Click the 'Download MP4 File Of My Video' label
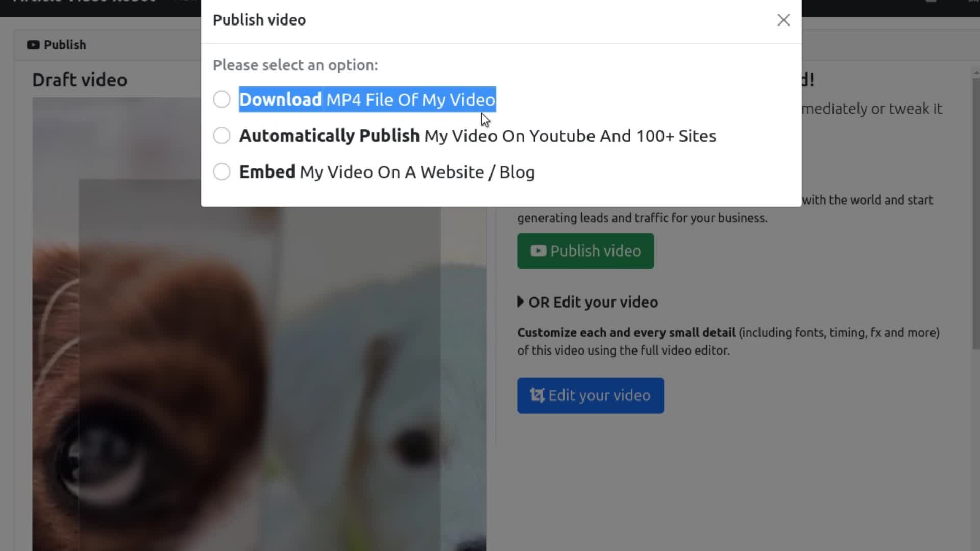The image size is (980, 551). coord(367,99)
